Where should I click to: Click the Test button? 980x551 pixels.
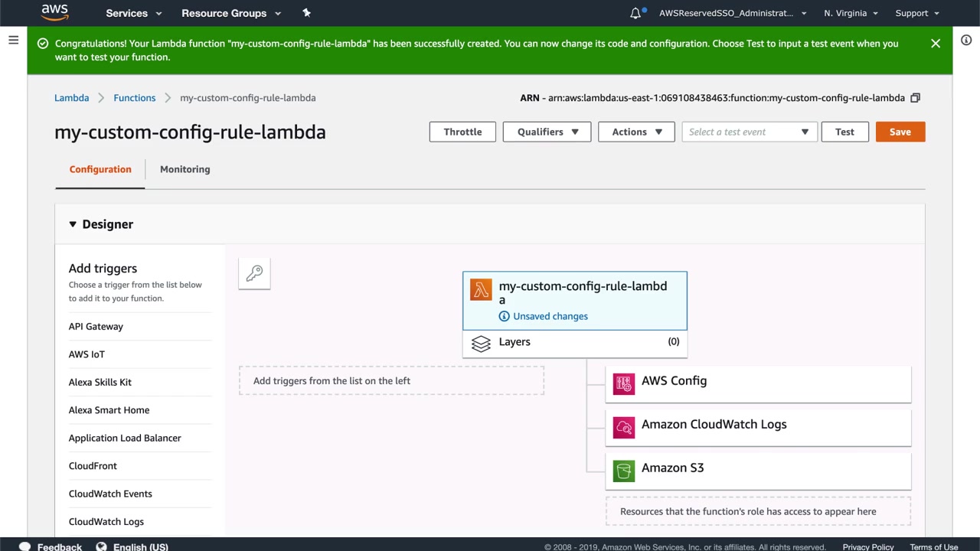coord(844,132)
